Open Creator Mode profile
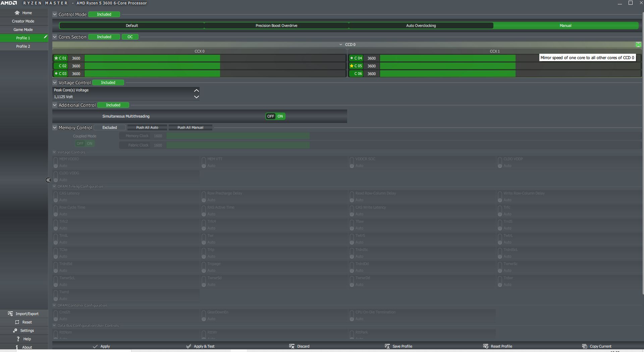Viewport: 644px width, 352px height. 24,21
